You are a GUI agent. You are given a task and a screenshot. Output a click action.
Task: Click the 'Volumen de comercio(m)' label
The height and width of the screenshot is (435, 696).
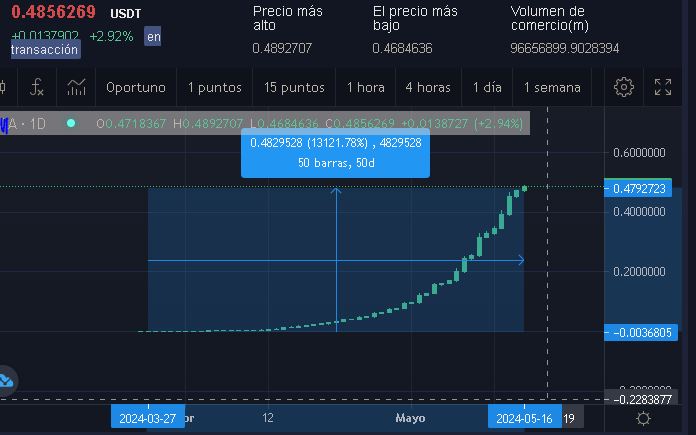pos(550,18)
